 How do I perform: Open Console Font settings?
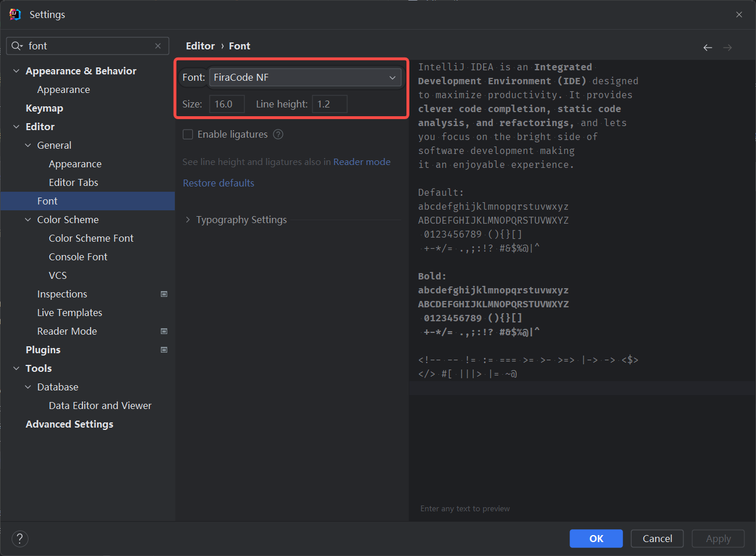click(x=78, y=257)
